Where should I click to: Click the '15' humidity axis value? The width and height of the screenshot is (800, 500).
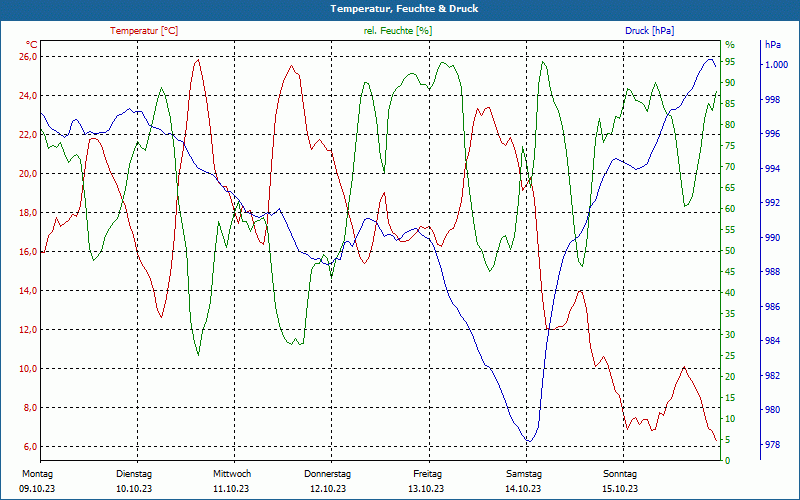[730, 398]
